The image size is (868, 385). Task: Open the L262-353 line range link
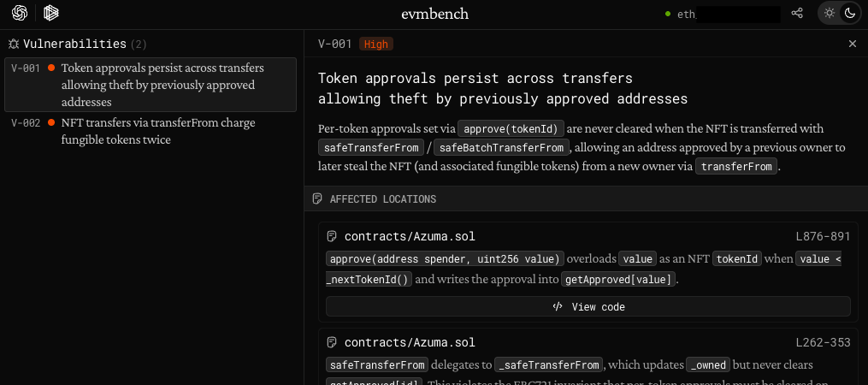click(823, 343)
